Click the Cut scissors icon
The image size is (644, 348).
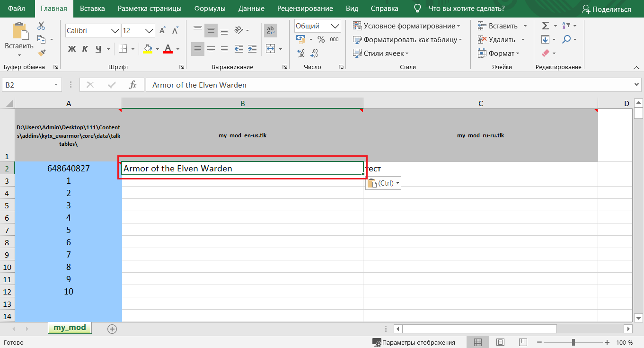point(41,26)
